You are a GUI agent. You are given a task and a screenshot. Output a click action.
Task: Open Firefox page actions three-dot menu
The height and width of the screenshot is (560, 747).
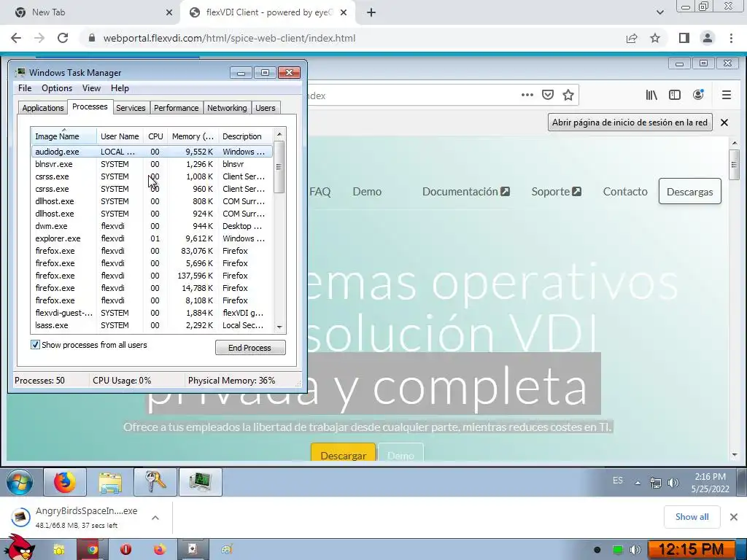[527, 95]
